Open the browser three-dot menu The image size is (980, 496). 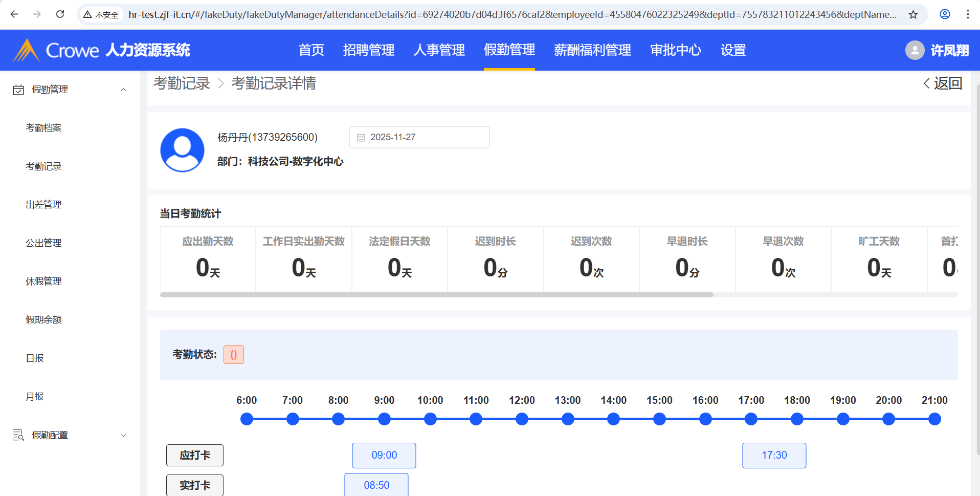click(968, 14)
